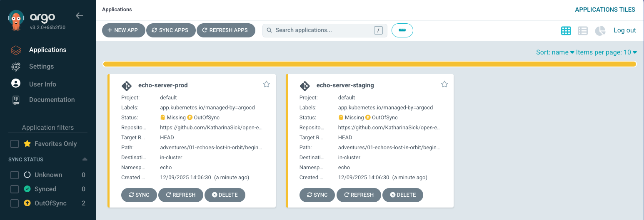Click the ruler zoom icon button

coord(402,30)
